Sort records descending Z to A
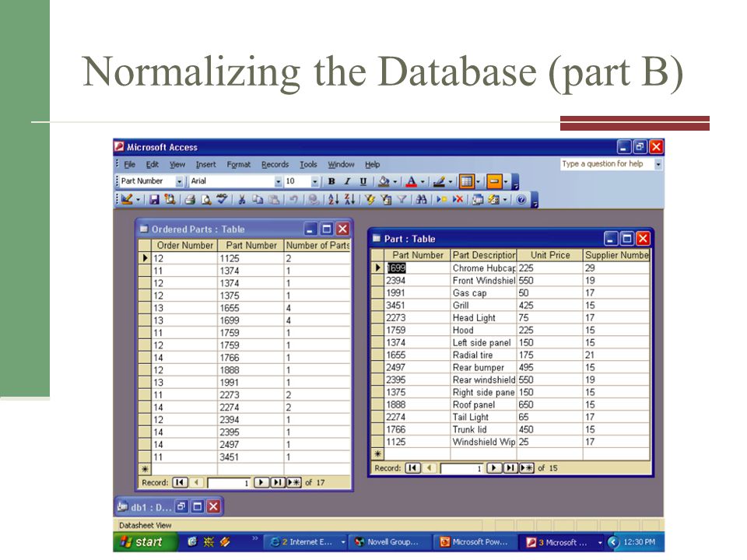 (349, 199)
